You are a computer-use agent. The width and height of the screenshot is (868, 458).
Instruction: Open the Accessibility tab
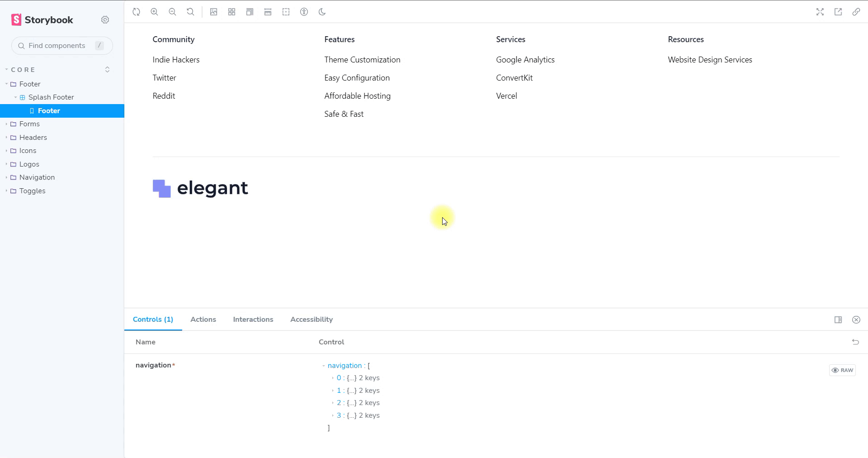pyautogui.click(x=311, y=320)
